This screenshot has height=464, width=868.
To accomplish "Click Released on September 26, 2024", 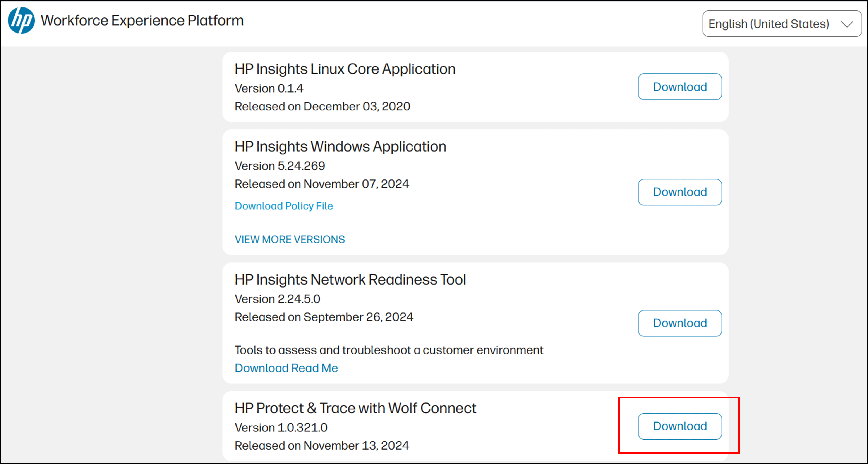I will (324, 317).
